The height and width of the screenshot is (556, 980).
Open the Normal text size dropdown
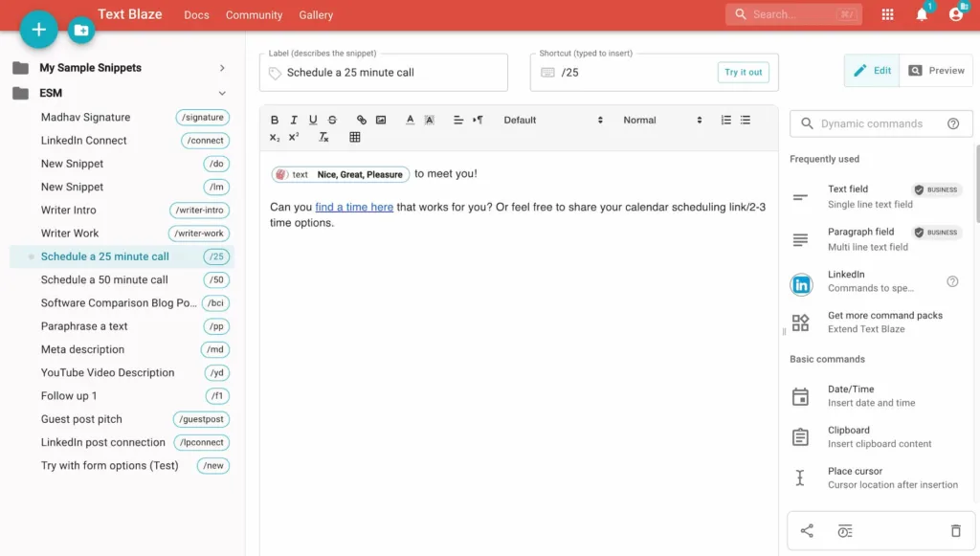coord(662,120)
